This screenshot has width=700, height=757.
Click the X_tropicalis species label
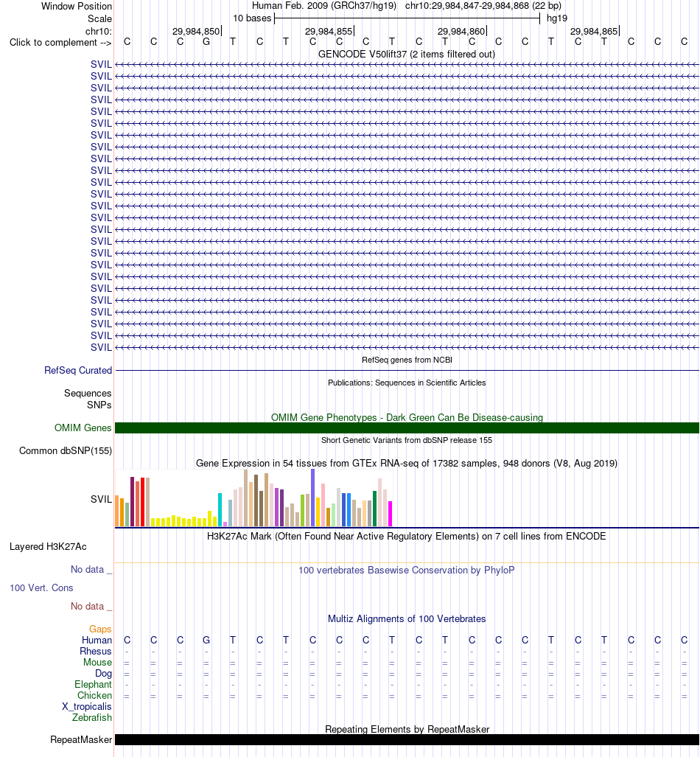coord(87,706)
